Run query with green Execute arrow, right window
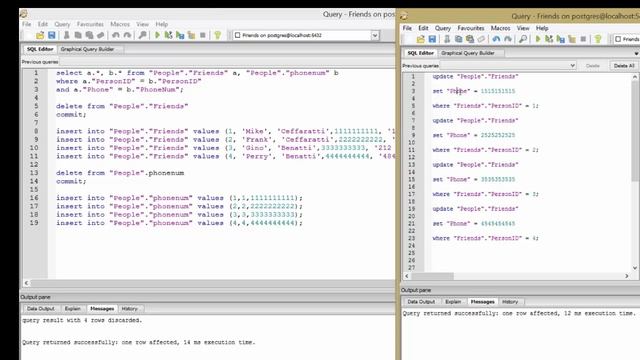This screenshot has height=360, width=640. coord(538,39)
